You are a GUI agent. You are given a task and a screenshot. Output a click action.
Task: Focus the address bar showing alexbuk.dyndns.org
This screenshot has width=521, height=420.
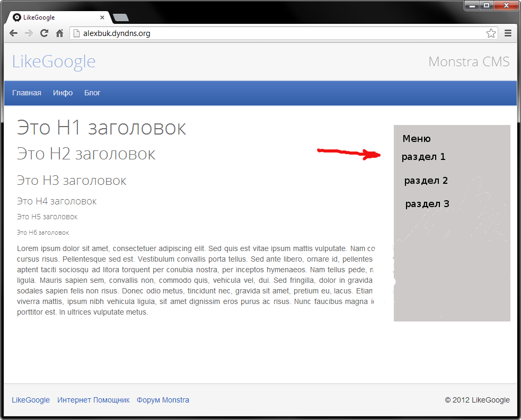[265, 33]
